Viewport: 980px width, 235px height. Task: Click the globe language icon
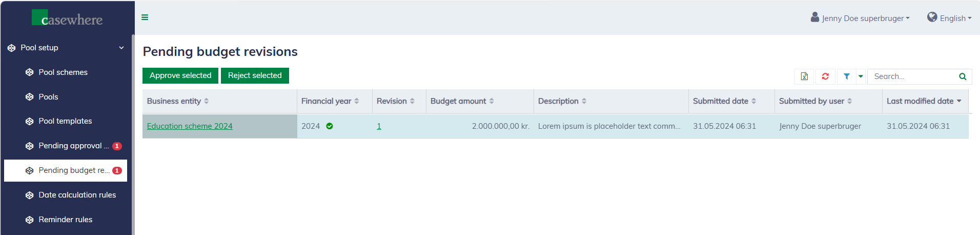click(932, 17)
